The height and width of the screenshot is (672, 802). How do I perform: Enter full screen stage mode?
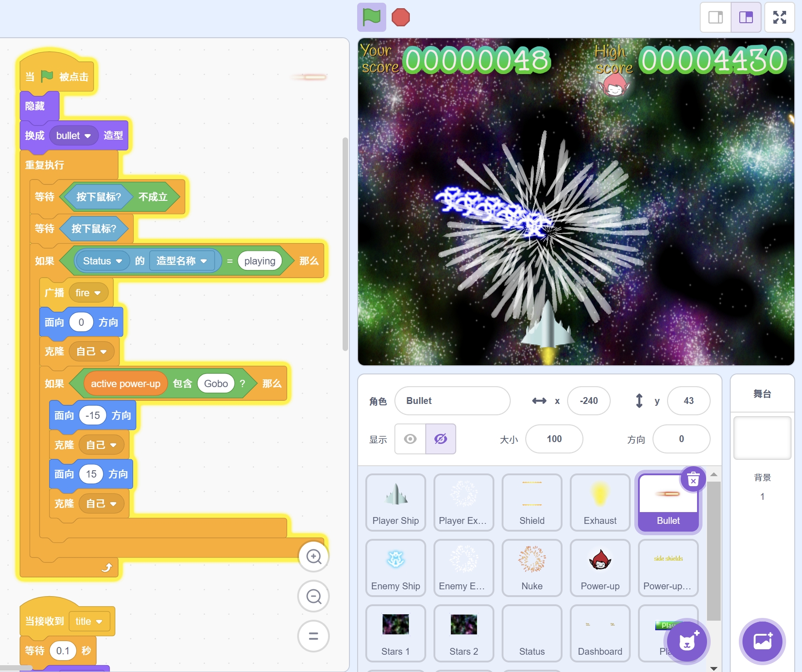tap(779, 18)
